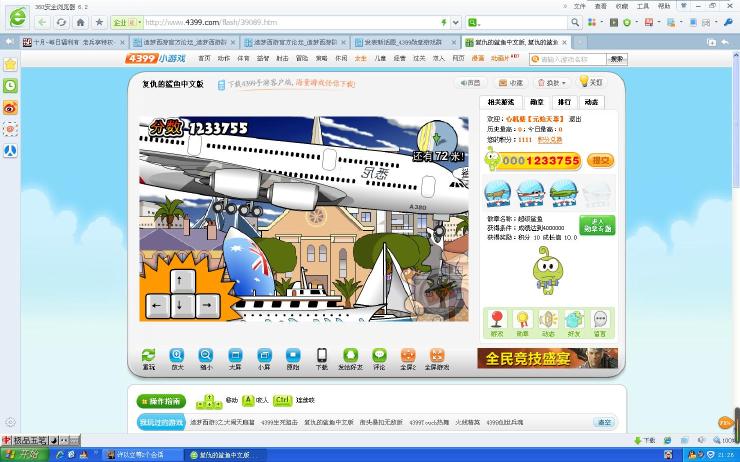Open the 复仇的鲨鱼中文版 taskbar window button
740x462 pixels.
pos(225,455)
